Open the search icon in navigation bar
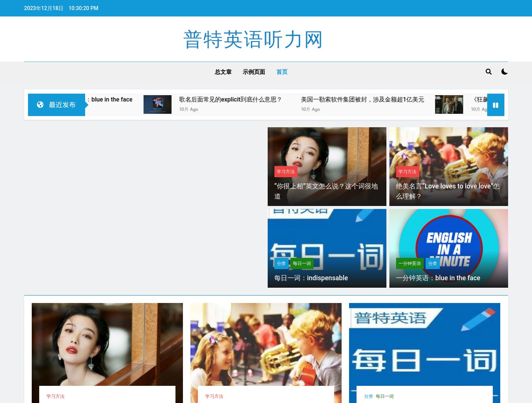 488,72
